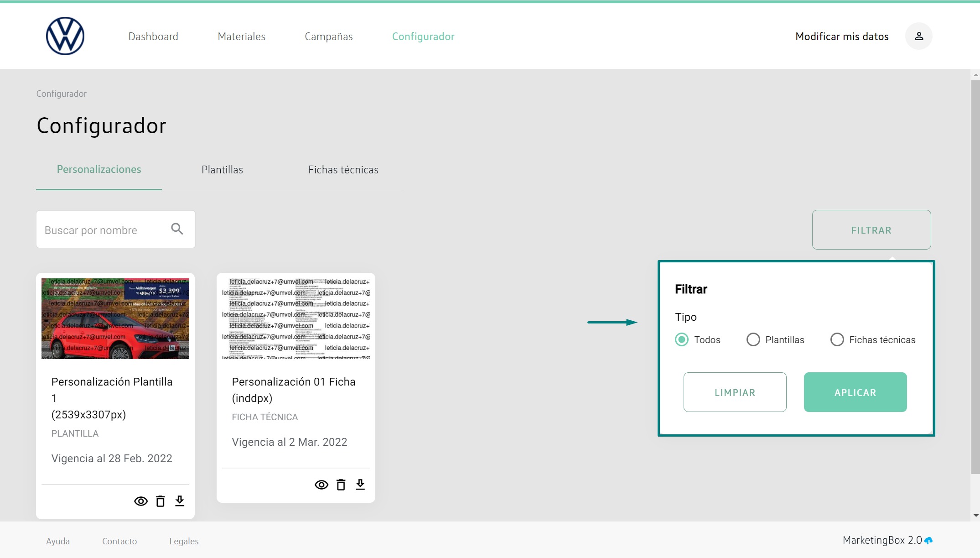Preview Personalización Plantilla 1 with eye icon
980x558 pixels.
click(141, 501)
